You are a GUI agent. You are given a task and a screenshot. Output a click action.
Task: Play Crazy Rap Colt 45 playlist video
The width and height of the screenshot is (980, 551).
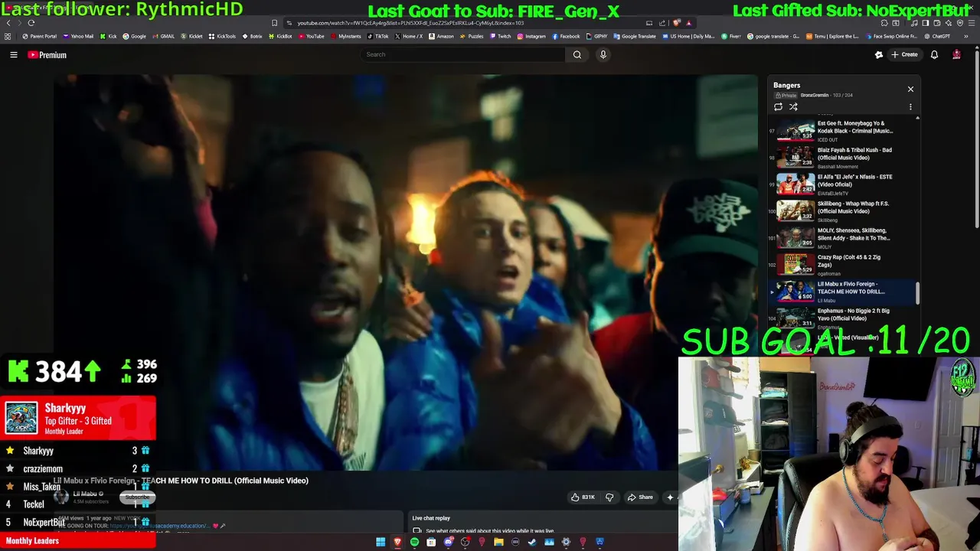click(x=841, y=264)
